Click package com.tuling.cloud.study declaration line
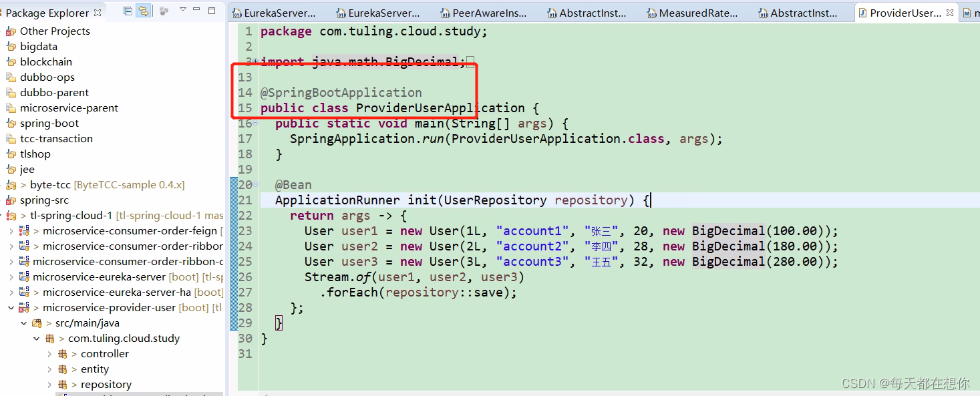The image size is (980, 396). pyautogui.click(x=374, y=31)
